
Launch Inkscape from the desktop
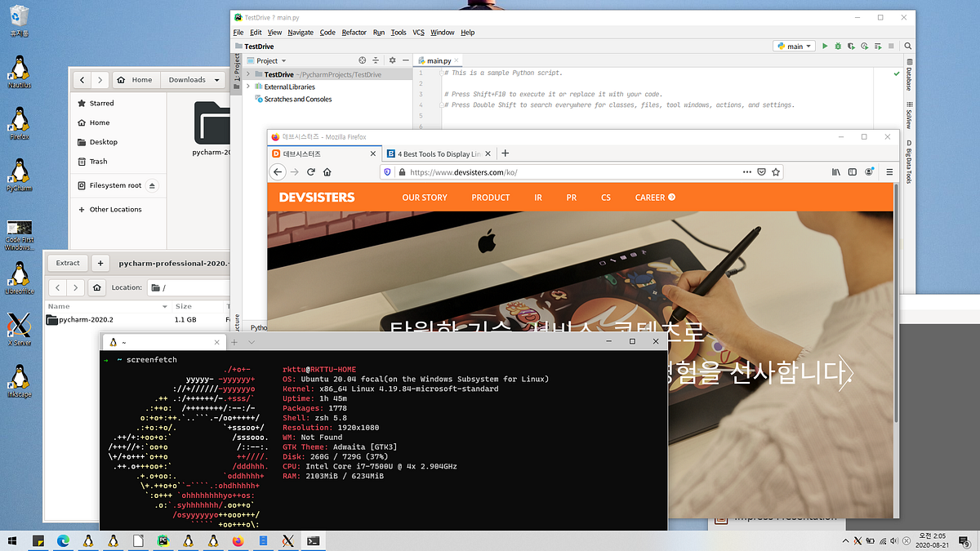[18, 381]
